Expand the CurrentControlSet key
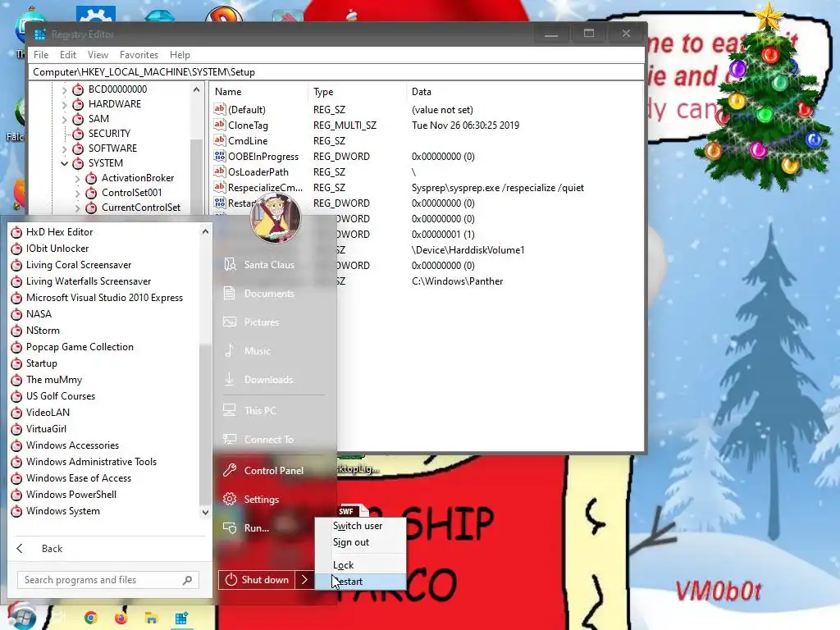The height and width of the screenshot is (630, 840). pos(78,208)
